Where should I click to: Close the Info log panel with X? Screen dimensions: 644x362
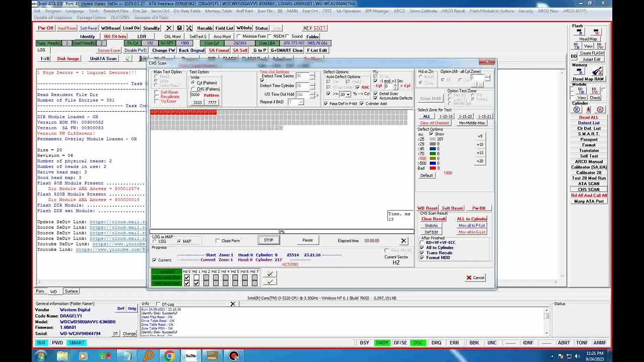pos(232,304)
